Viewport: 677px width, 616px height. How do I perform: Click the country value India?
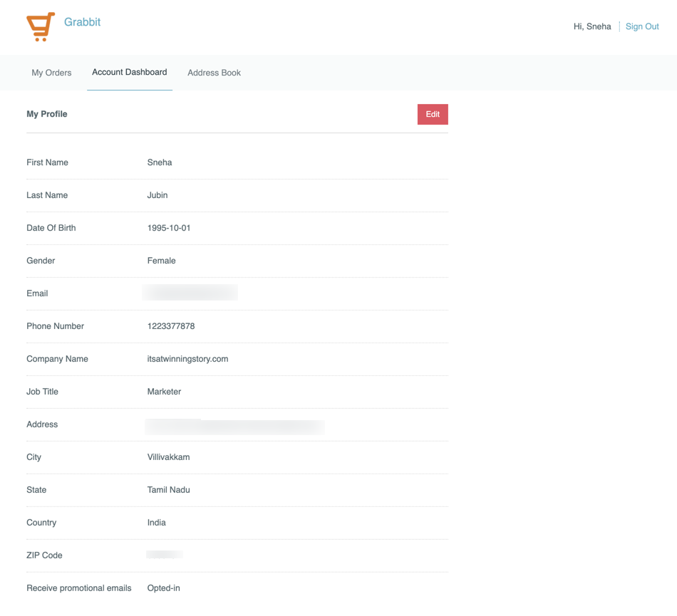156,523
